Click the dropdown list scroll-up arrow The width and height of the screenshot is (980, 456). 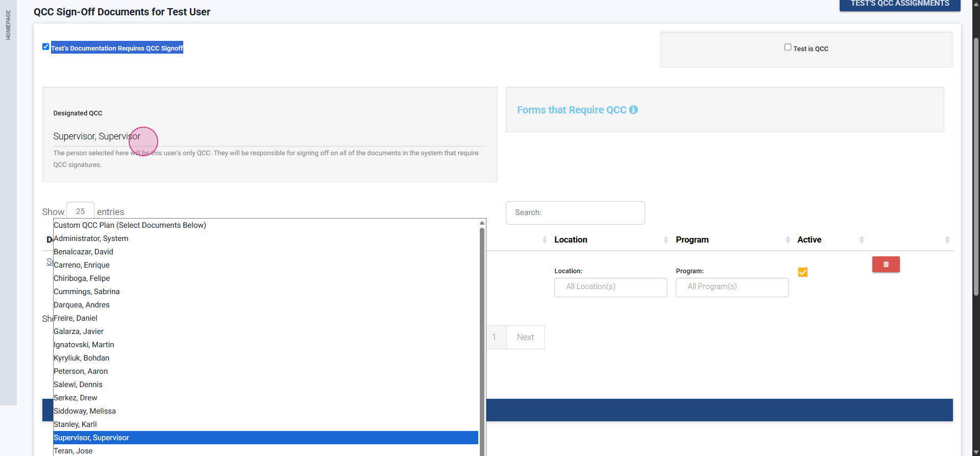tap(482, 223)
